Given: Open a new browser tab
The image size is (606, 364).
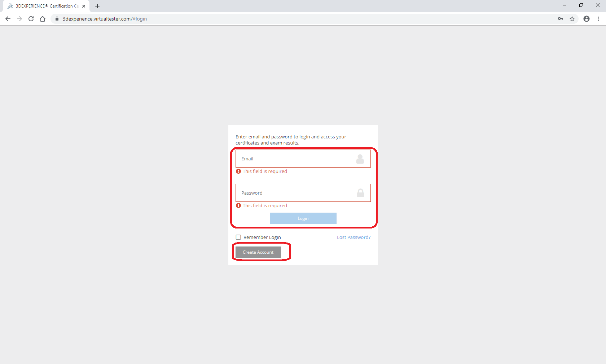Looking at the screenshot, I should [97, 6].
